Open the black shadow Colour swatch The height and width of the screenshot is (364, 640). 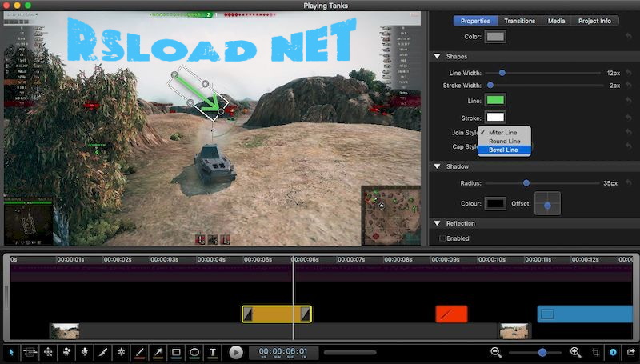coord(495,203)
